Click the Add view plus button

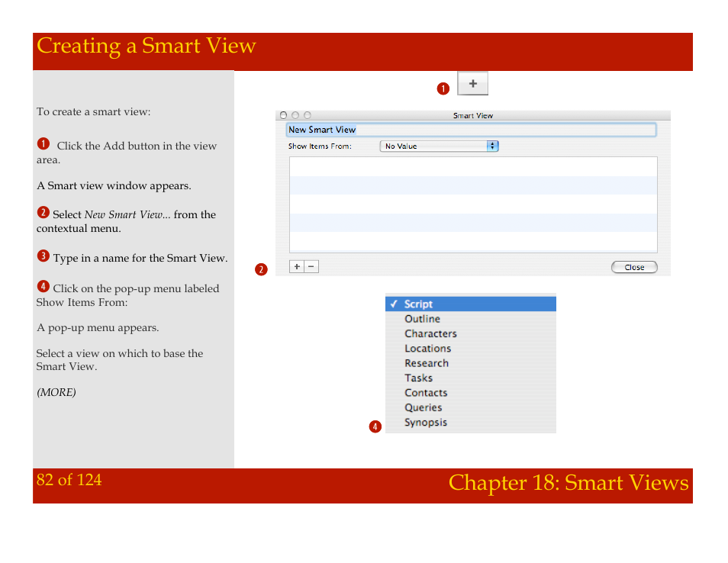pos(472,84)
